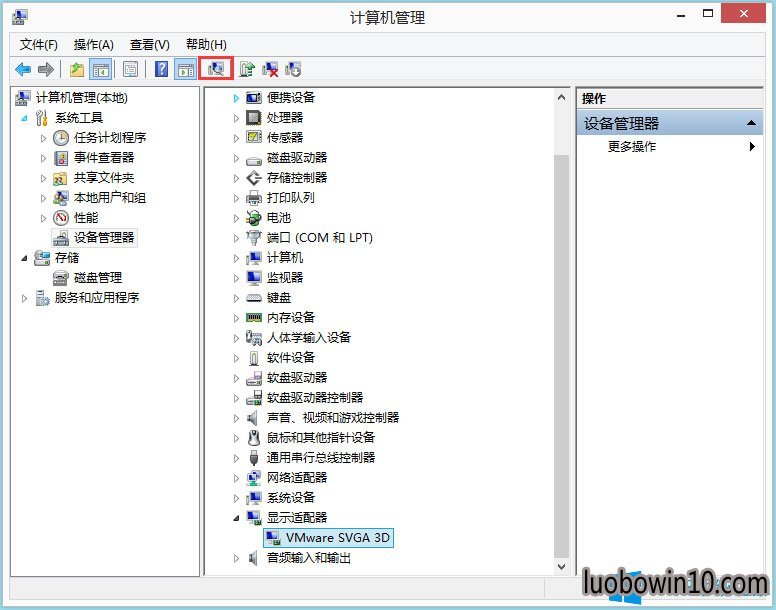Click the Forward arrow toolbar icon
Screen dimensions: 776x610
[46, 69]
